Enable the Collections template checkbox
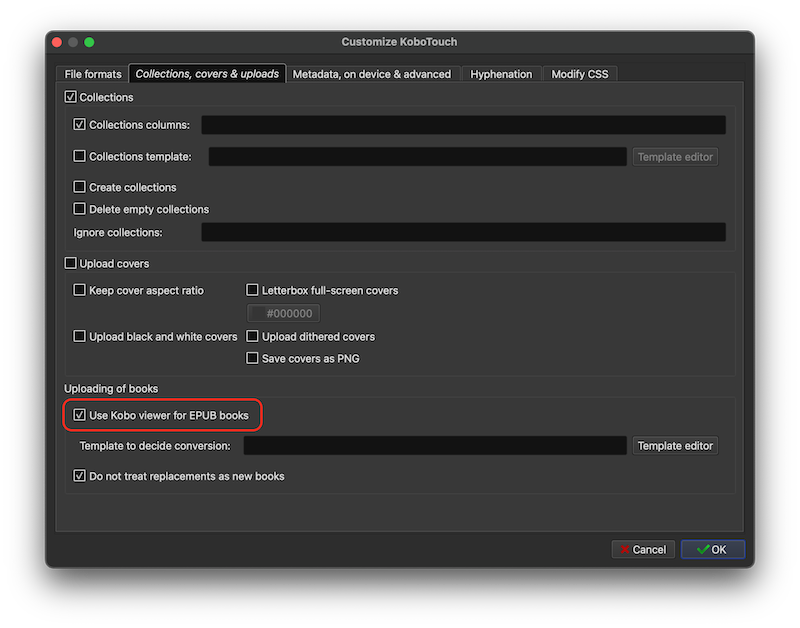Screen dimensions: 800x628 click(x=80, y=156)
